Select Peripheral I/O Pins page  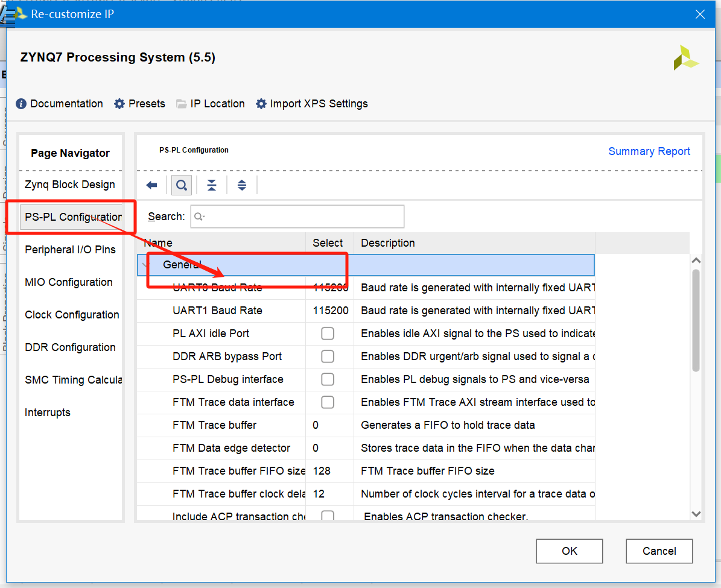(x=71, y=250)
